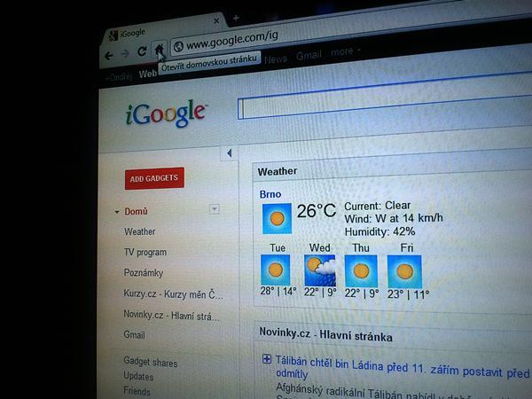Open the home page via house icon

(x=159, y=50)
